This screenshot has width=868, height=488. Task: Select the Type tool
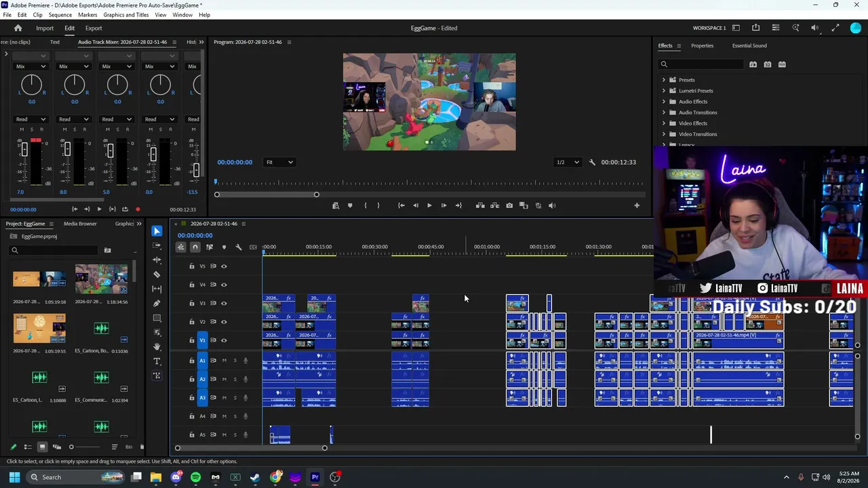157,361
